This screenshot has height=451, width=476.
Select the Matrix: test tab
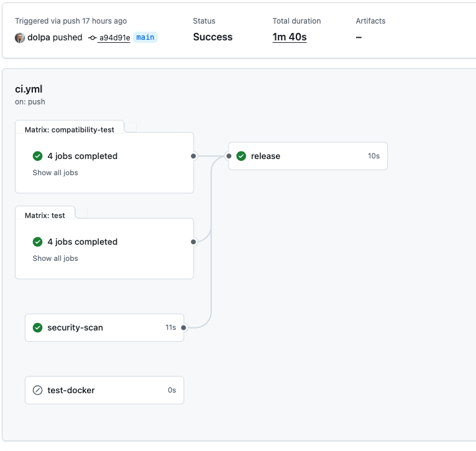point(45,216)
